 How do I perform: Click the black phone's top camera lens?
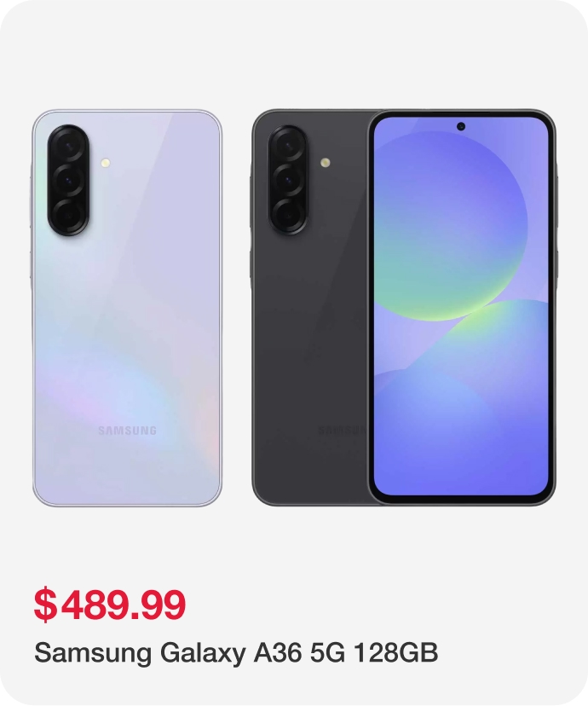point(288,146)
